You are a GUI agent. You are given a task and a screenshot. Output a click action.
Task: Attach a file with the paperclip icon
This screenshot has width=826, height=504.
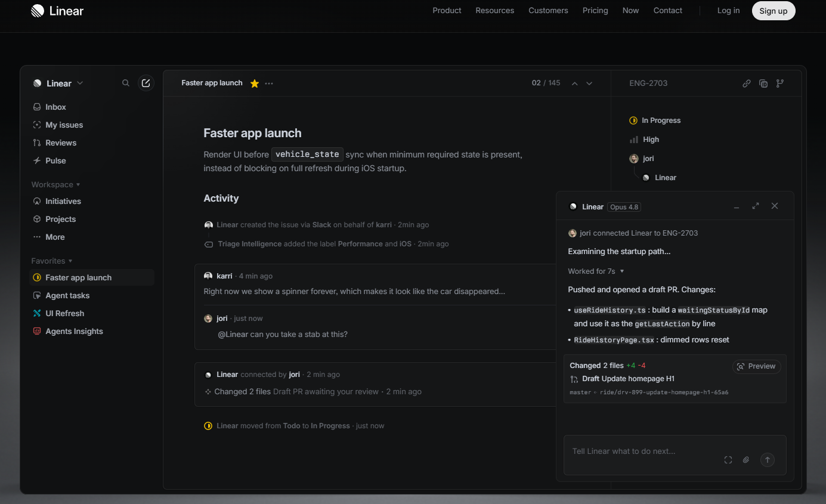pyautogui.click(x=745, y=460)
